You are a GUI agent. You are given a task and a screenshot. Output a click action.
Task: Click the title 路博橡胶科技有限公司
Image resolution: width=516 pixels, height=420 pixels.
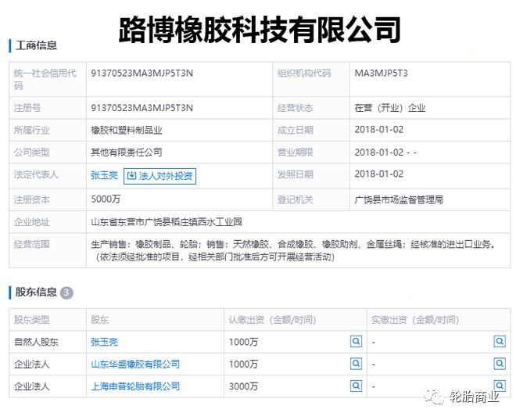click(x=260, y=30)
